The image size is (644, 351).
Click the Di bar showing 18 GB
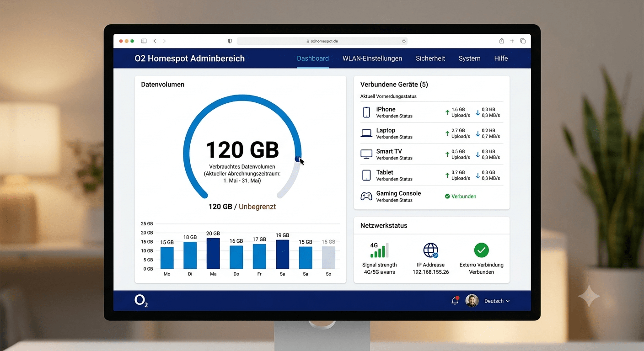pyautogui.click(x=190, y=255)
